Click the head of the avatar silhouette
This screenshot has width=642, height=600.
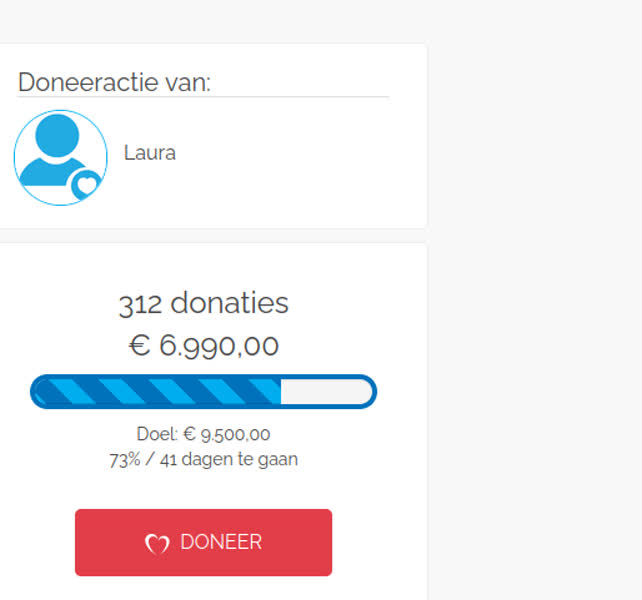pos(57,135)
